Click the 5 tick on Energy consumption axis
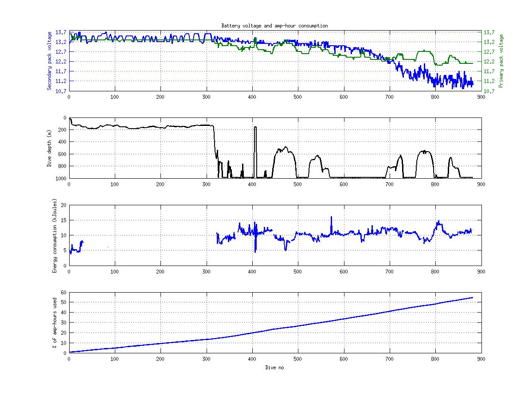The height and width of the screenshot is (399, 532). (65, 250)
